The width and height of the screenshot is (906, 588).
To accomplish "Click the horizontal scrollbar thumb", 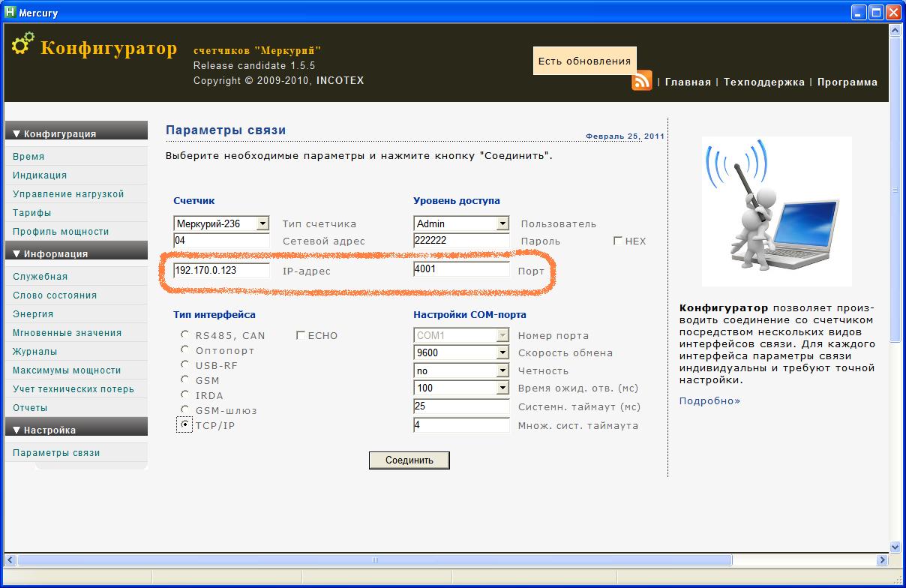I will [375, 559].
